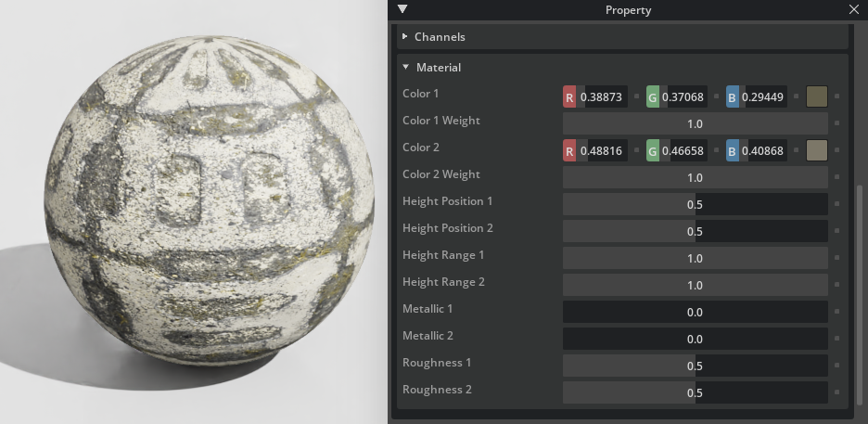Click the R label of Color 1
Screen dimensions: 868x424
pos(569,96)
